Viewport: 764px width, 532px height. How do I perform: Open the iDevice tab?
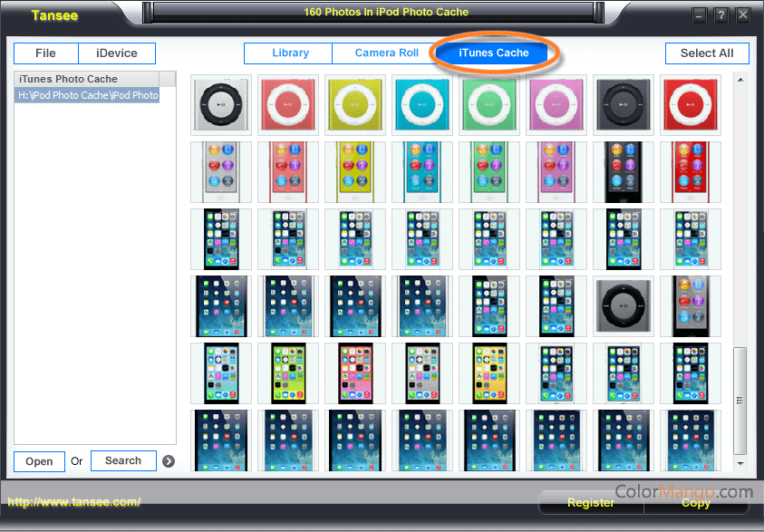point(117,53)
